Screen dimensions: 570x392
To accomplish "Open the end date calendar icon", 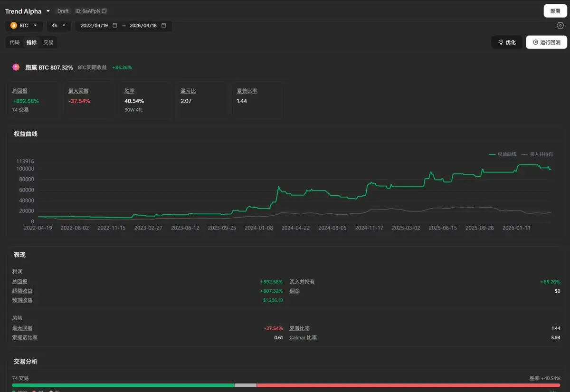I will click(x=164, y=26).
